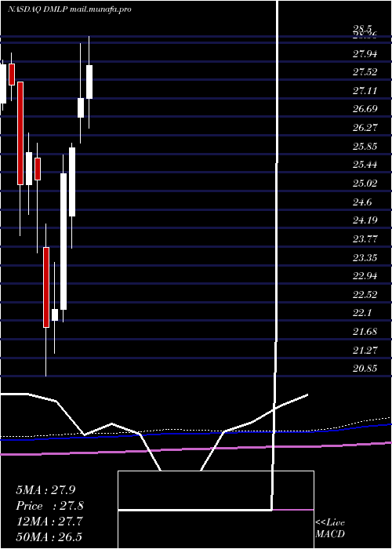The width and height of the screenshot is (392, 549).
Task: Click the 'NASDAQ DMLP mail.munafa.pro' chart title
Action: tap(69, 9)
